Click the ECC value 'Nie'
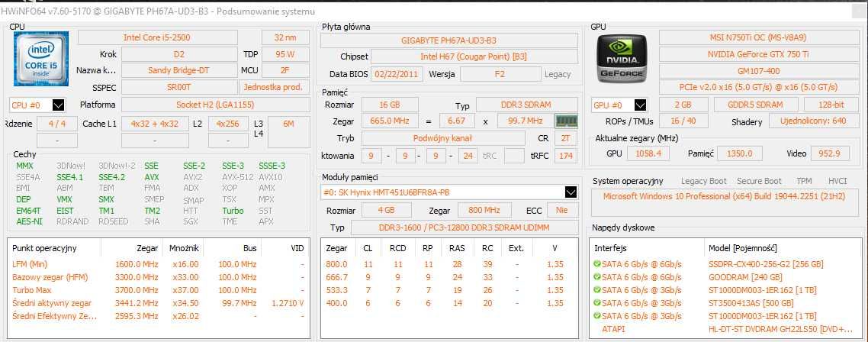This screenshot has width=868, height=342. 562,210
